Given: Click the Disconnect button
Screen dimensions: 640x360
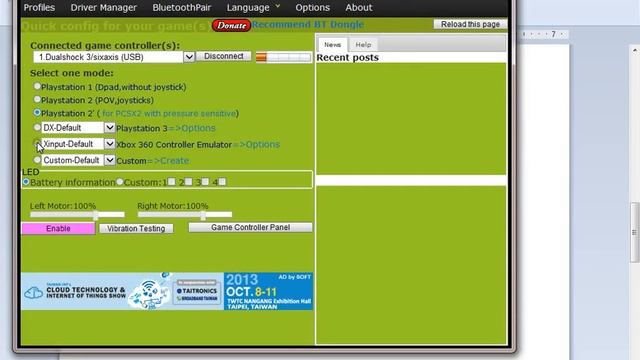Looking at the screenshot, I should coord(224,56).
